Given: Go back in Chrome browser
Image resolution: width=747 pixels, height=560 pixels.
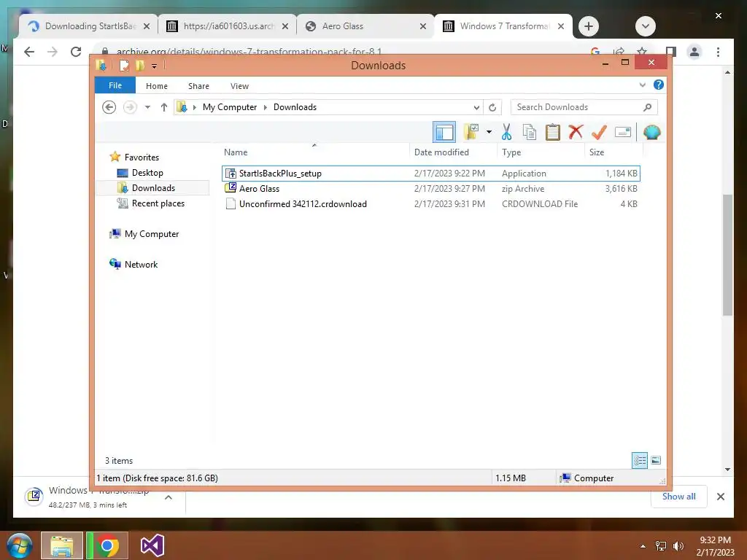Looking at the screenshot, I should coord(29,52).
